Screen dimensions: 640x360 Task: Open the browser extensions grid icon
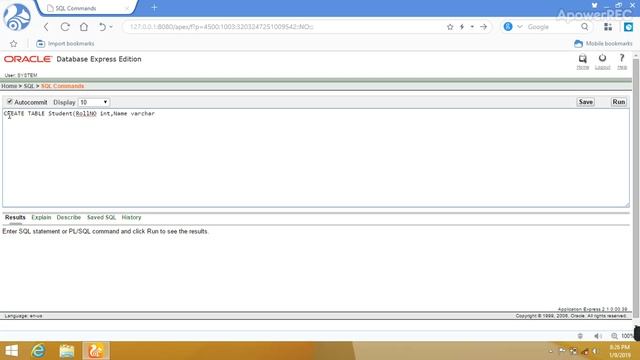click(608, 27)
